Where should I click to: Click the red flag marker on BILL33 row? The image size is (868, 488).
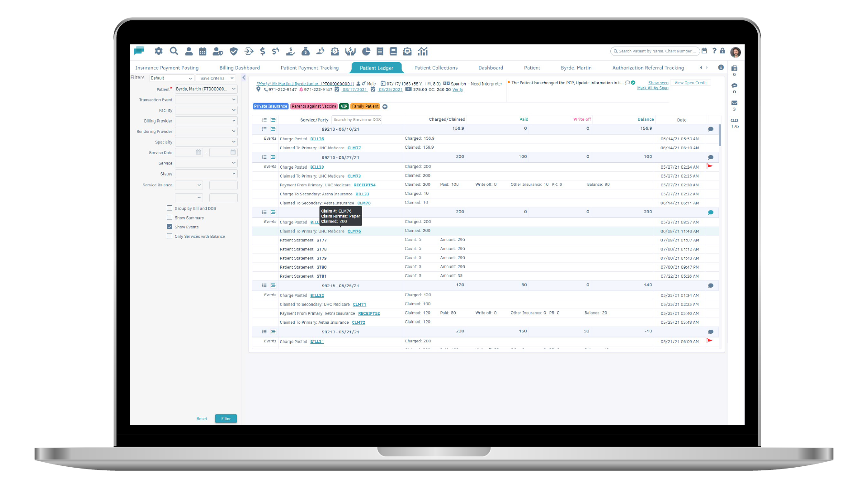tap(711, 166)
